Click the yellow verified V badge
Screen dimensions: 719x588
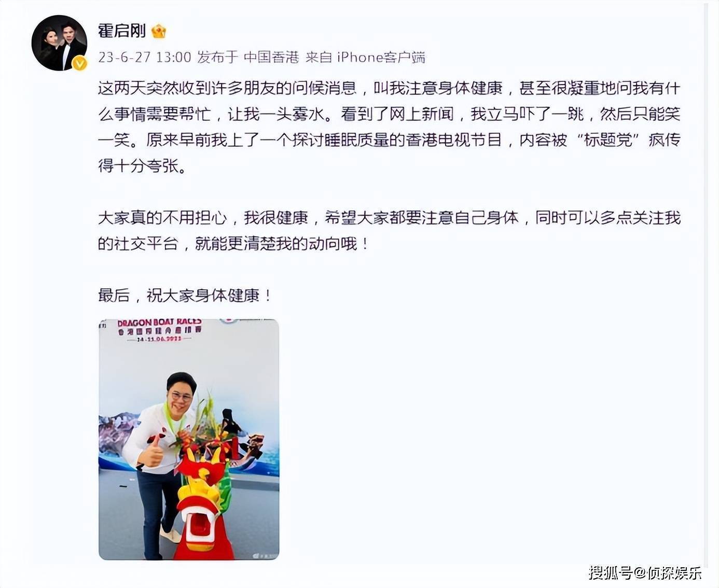click(79, 63)
